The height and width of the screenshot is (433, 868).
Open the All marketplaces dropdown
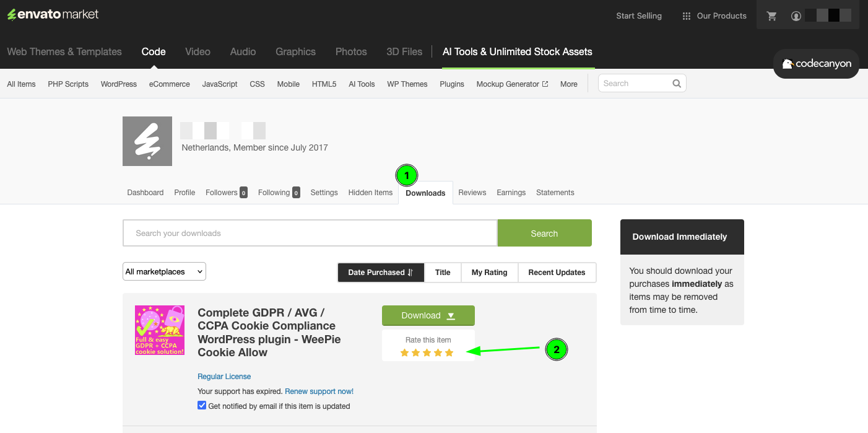(x=164, y=271)
